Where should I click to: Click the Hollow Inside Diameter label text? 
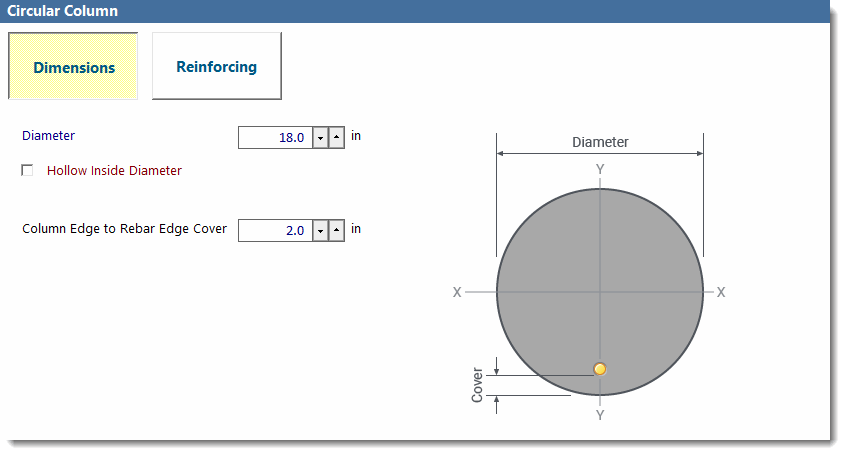pos(114,171)
